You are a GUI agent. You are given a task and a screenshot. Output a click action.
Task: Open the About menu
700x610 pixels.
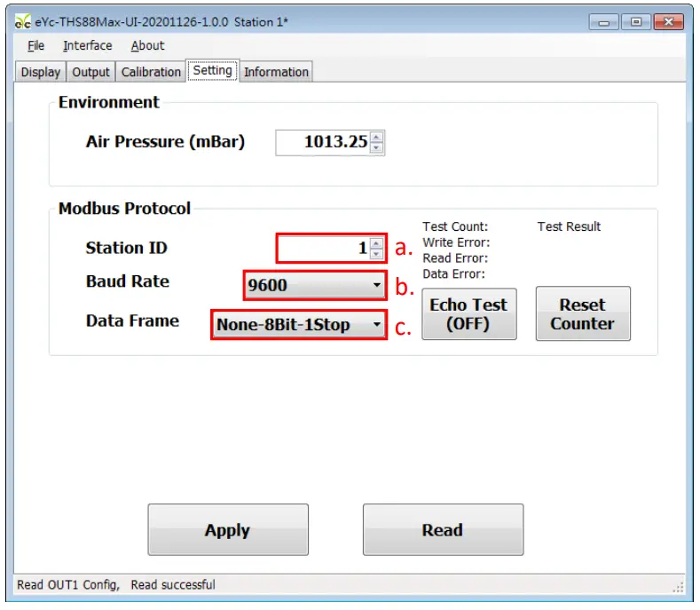click(147, 45)
